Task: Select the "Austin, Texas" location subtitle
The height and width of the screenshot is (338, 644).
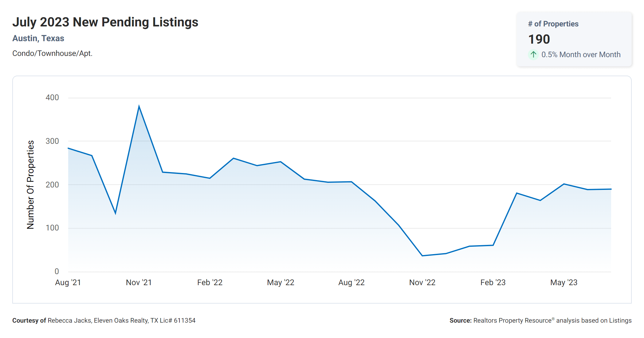Action: coord(38,38)
